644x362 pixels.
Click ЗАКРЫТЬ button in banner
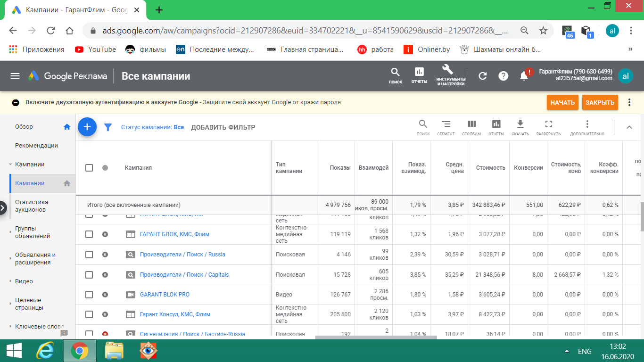click(x=600, y=102)
